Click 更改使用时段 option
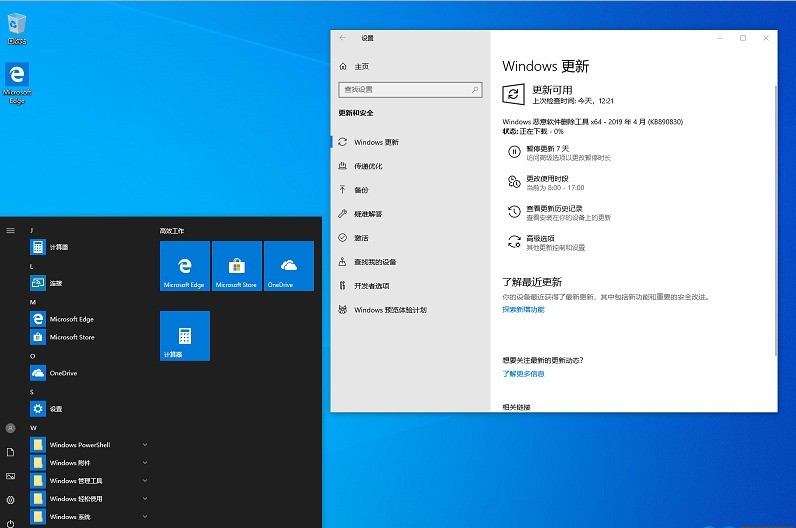Screen dimensions: 796x528 tap(547, 179)
